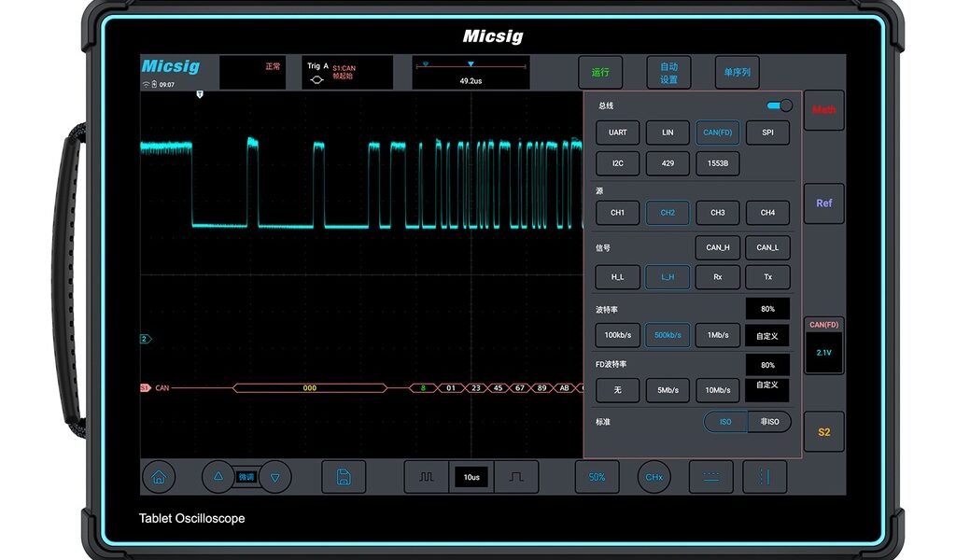Tap 自定义 custom button in 波特率 section
The height and width of the screenshot is (560, 956).
click(767, 336)
